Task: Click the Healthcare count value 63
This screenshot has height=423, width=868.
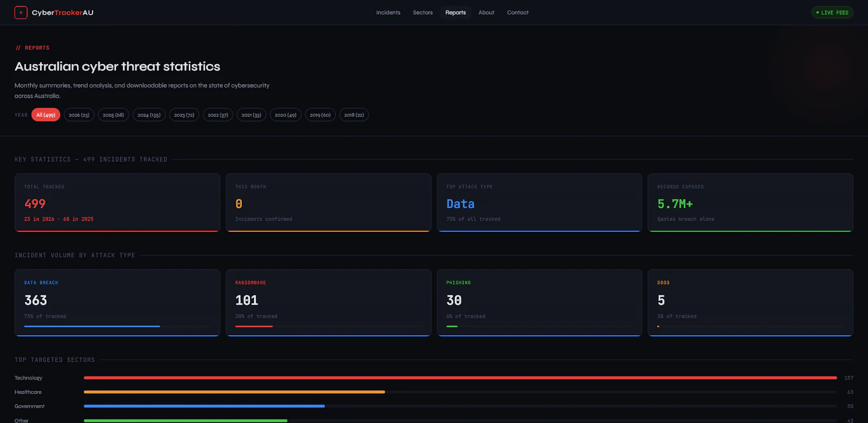Action: [850, 392]
